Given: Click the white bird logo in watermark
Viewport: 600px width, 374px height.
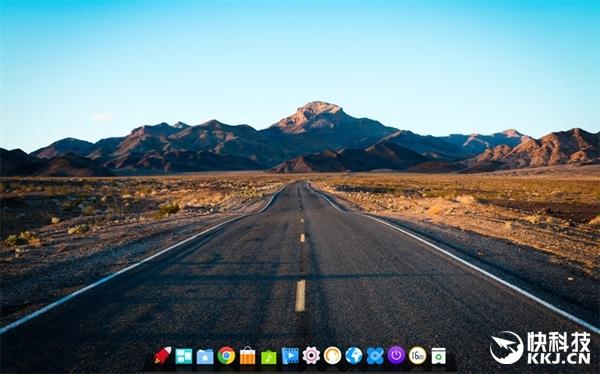Looking at the screenshot, I should (x=507, y=348).
